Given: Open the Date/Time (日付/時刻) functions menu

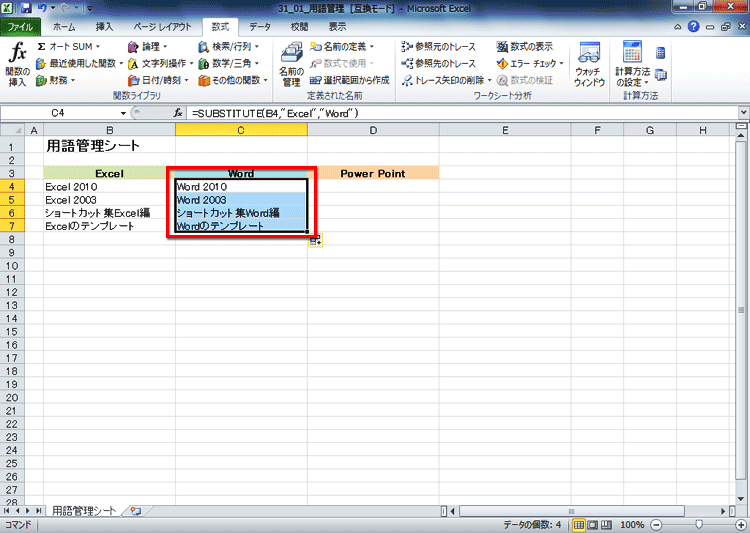Looking at the screenshot, I should [x=158, y=80].
